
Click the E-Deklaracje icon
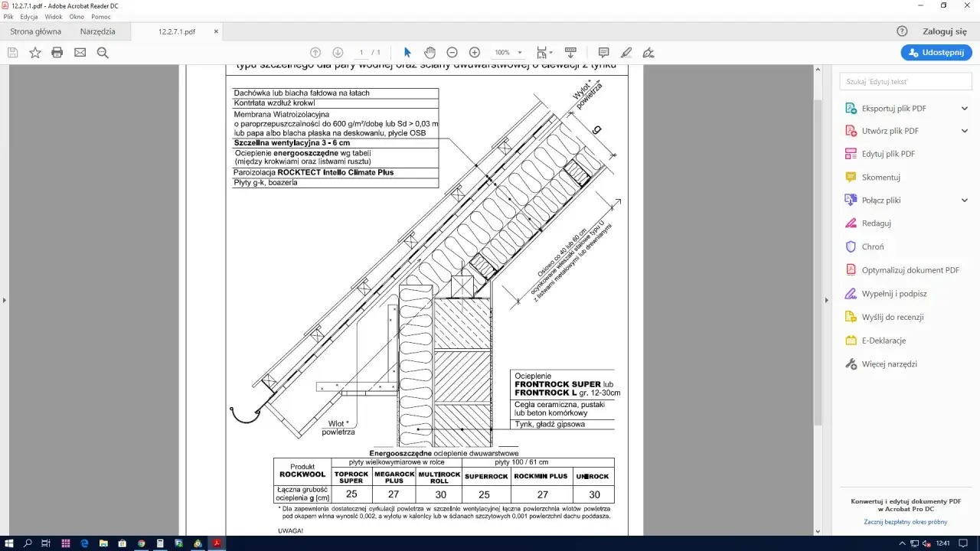[851, 341]
